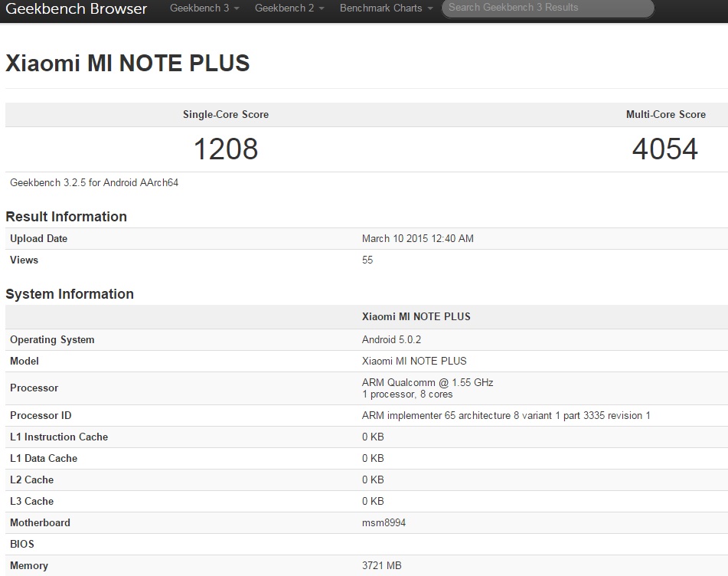This screenshot has width=728, height=576.
Task: Click the Processor row label
Action: pyautogui.click(x=34, y=388)
